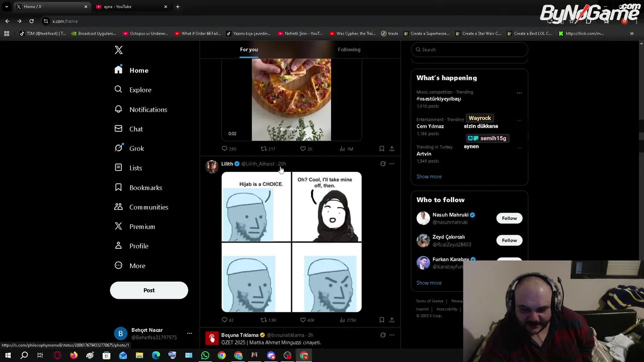Open the Terms of Service link
Image resolution: width=644 pixels, height=362 pixels.
tap(430, 301)
